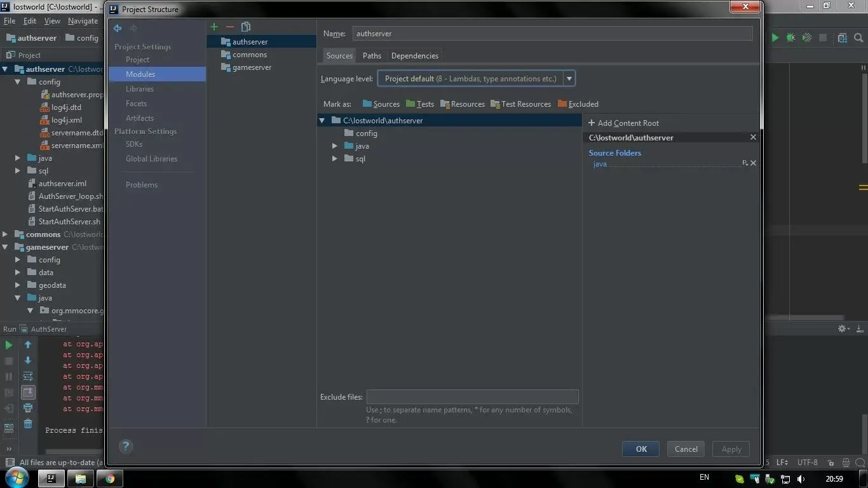
Task: Select Artifacts under Project Settings
Action: [x=140, y=118]
